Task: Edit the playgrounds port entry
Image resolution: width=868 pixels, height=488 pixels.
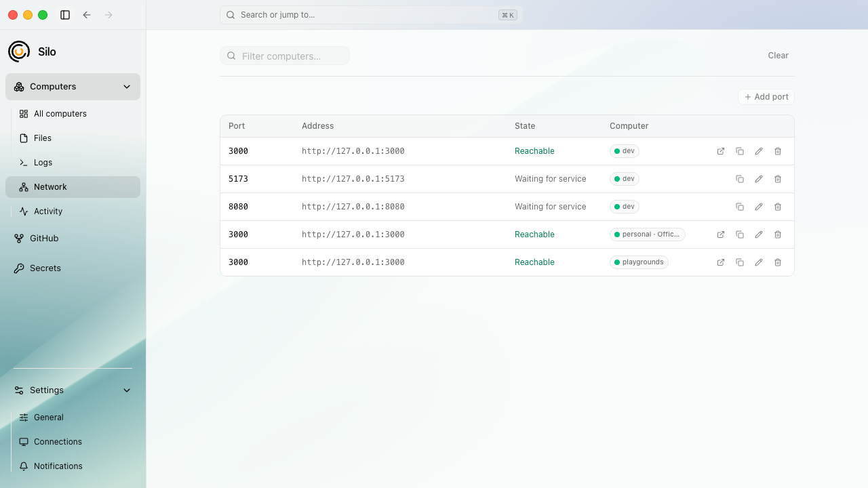Action: 759,262
